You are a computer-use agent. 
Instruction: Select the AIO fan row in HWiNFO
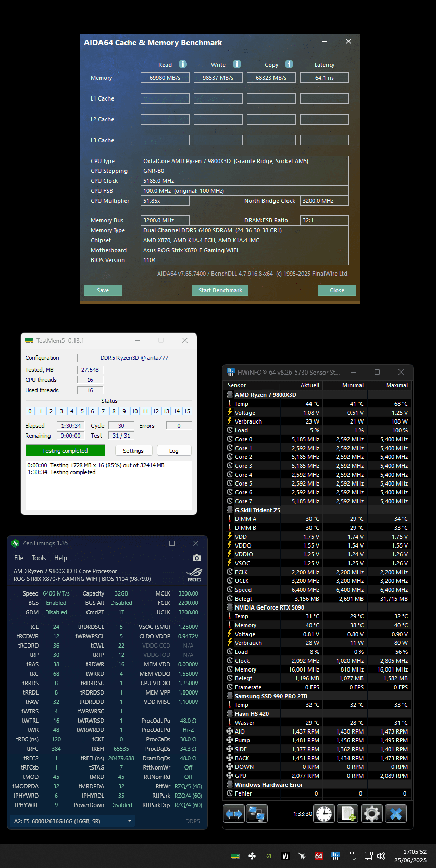coord(317,731)
